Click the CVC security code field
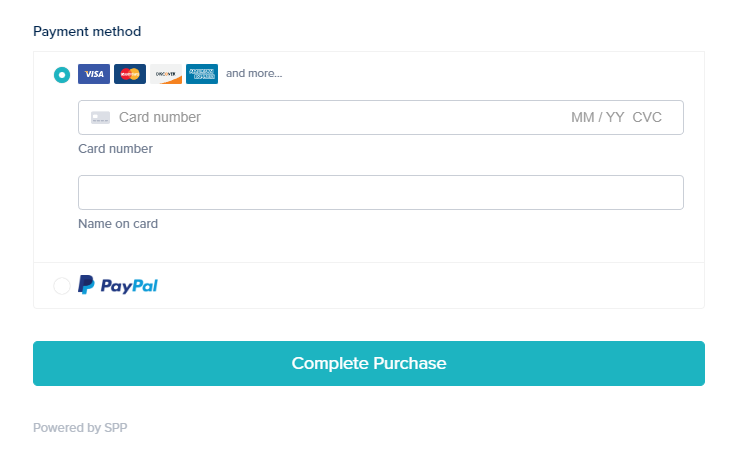 [647, 118]
